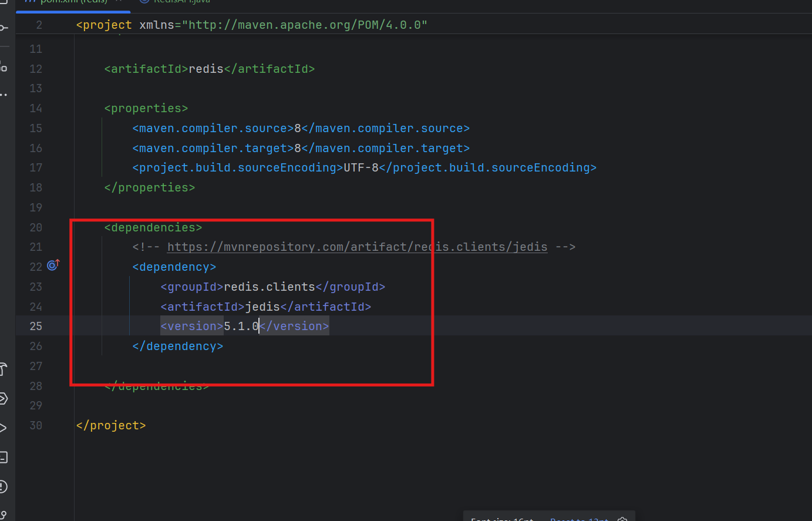812x521 pixels.
Task: Open the Problems tool window icon
Action: tap(3, 486)
